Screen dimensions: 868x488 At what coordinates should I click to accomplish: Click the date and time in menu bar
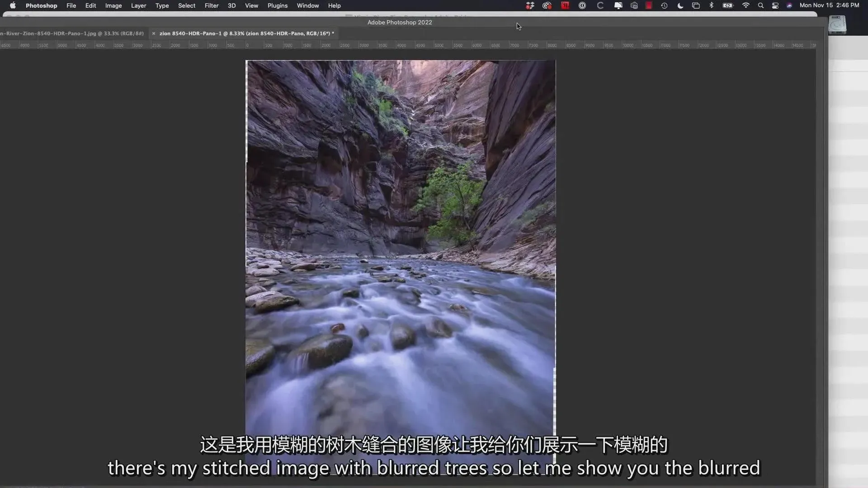pyautogui.click(x=829, y=5)
